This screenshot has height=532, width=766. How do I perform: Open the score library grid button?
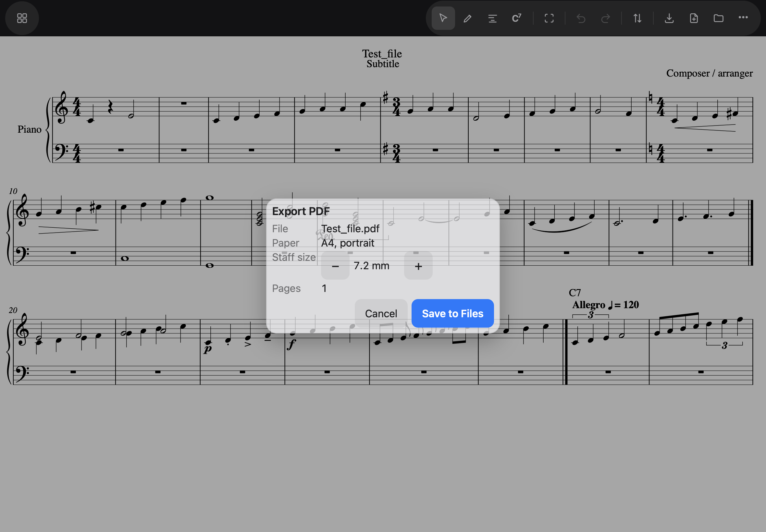(22, 18)
